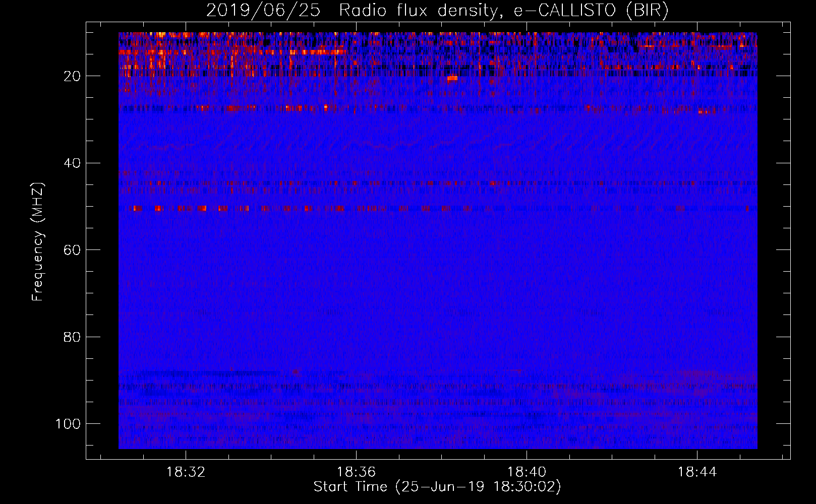Click the 18:32 time tick label
The width and height of the screenshot is (816, 504).
[186, 472]
